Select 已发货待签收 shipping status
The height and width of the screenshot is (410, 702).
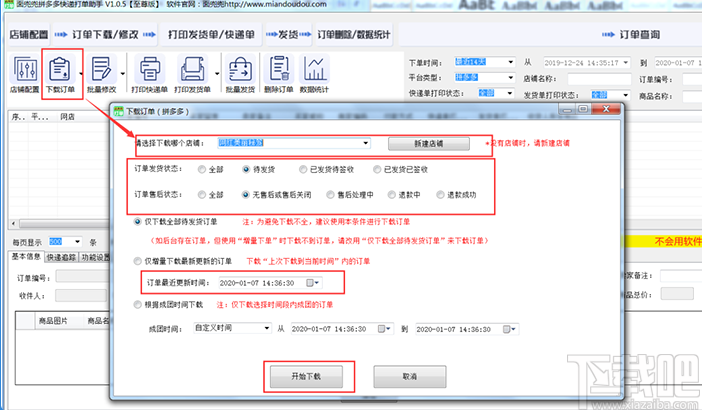303,169
